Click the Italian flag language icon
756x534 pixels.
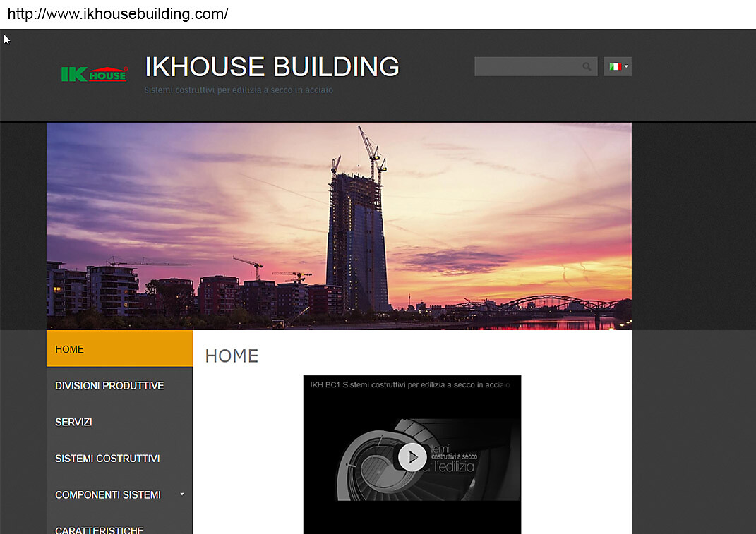point(613,66)
